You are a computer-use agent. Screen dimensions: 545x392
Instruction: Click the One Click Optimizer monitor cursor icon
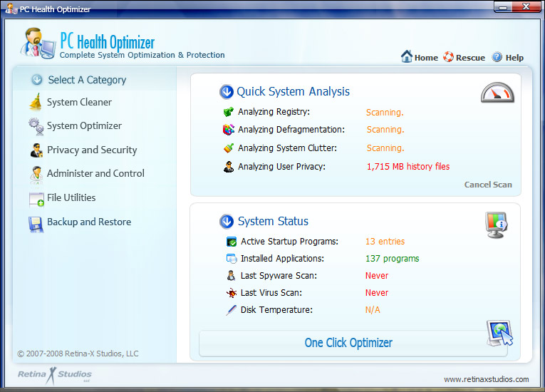[x=500, y=334]
